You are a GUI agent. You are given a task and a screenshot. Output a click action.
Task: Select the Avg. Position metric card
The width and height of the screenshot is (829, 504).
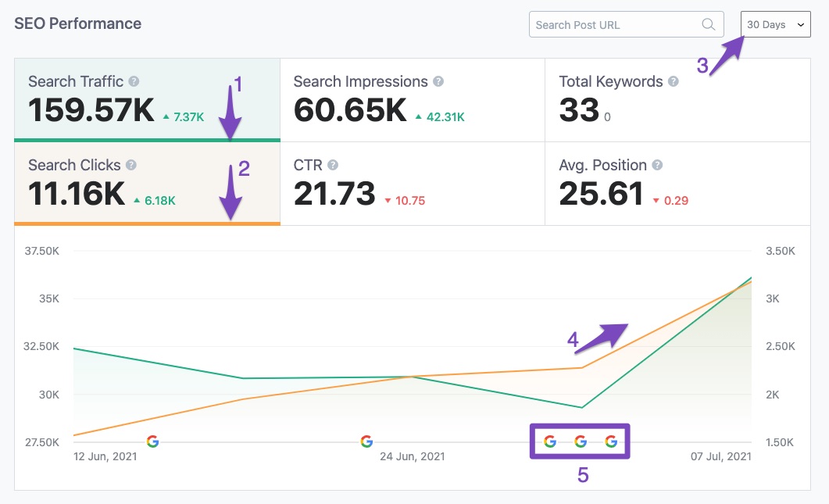[677, 184]
